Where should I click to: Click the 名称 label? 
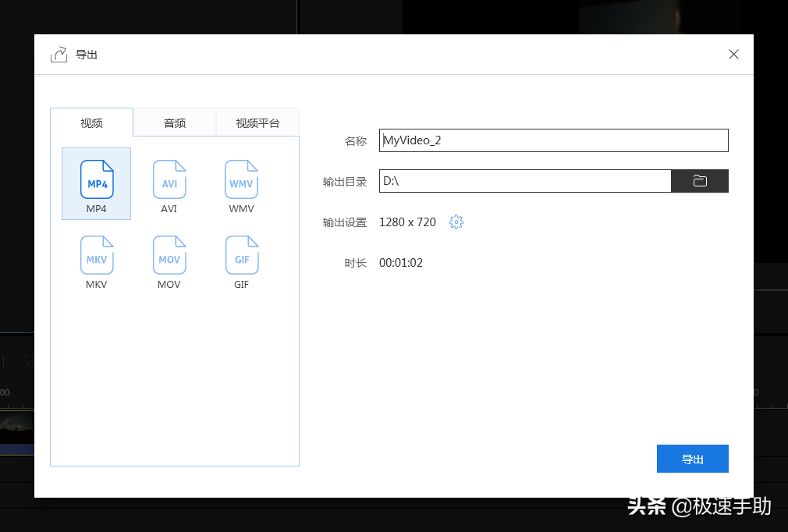(355, 141)
